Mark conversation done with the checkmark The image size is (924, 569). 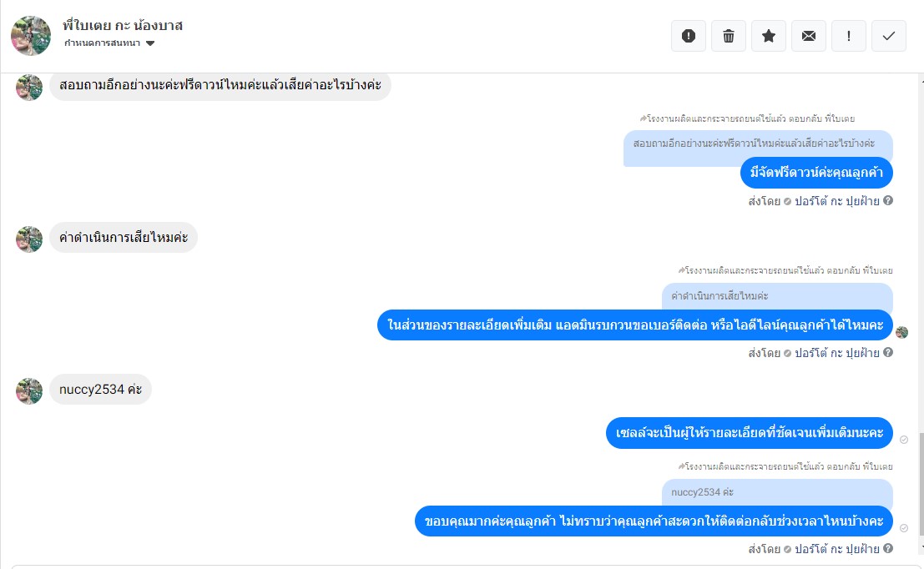(x=889, y=36)
